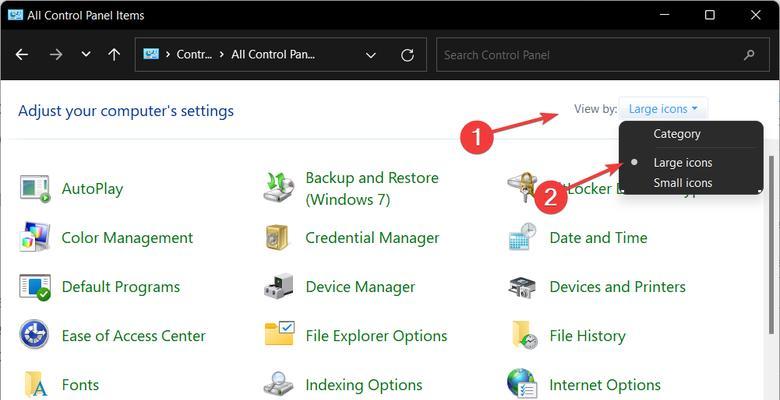Open the View by Large icons dropdown
Screen dimensions: 780x400
pos(663,109)
